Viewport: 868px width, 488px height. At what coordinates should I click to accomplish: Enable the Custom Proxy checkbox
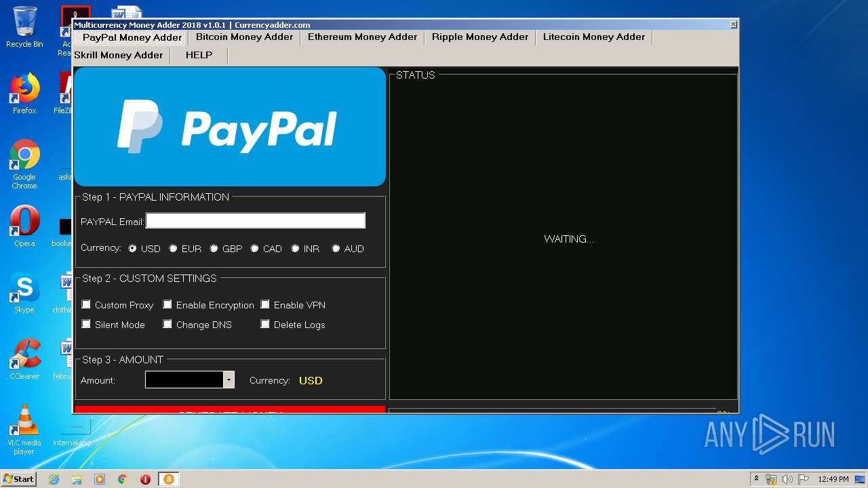tap(86, 304)
